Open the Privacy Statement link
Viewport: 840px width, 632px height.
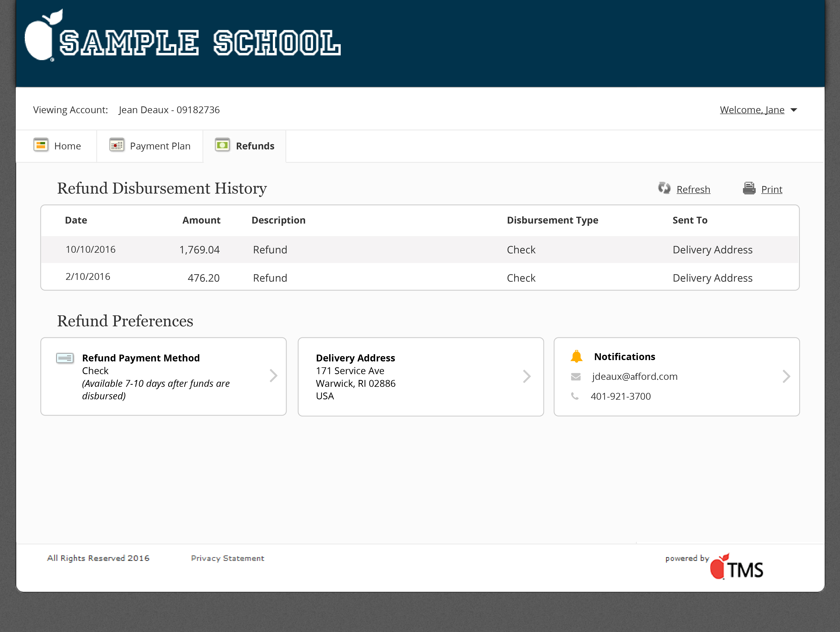tap(227, 558)
